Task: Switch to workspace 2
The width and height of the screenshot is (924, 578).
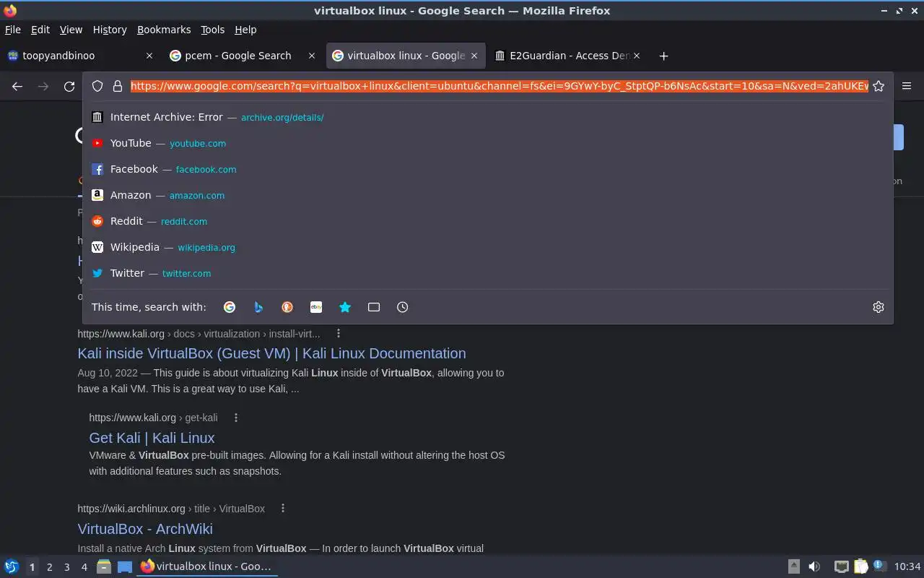Action: pos(49,567)
